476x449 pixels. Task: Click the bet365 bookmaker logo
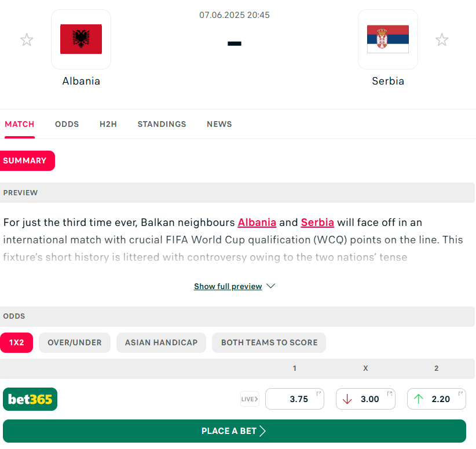click(x=30, y=399)
